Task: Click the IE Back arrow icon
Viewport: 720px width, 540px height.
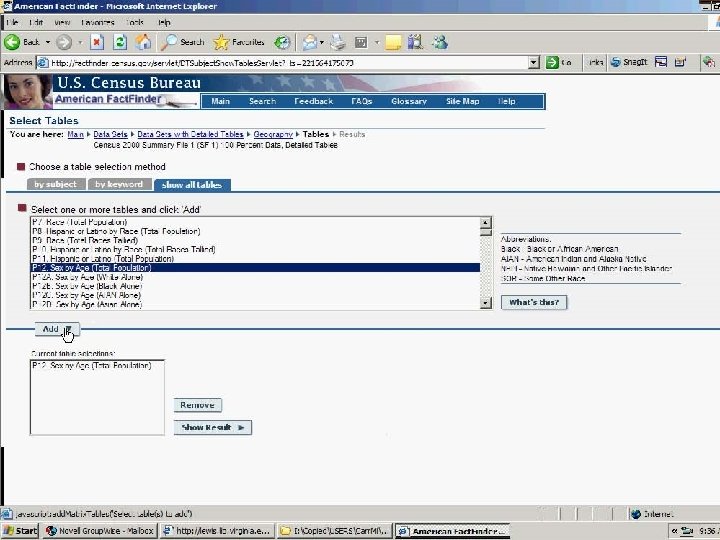Action: click(12, 42)
